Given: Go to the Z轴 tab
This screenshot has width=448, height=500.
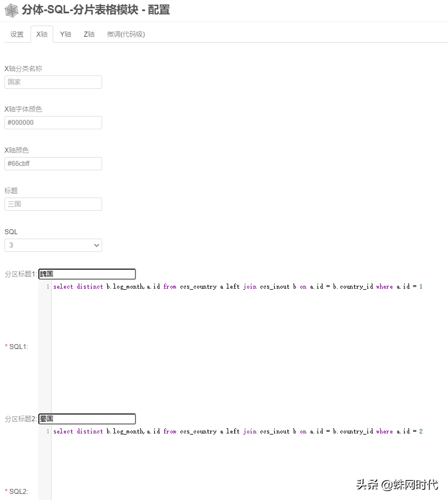Looking at the screenshot, I should 89,34.
